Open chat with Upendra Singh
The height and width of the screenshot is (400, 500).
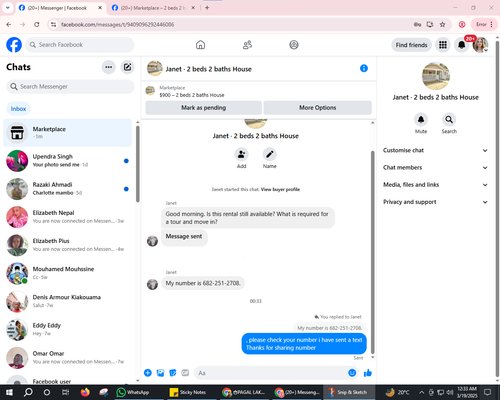(67, 160)
